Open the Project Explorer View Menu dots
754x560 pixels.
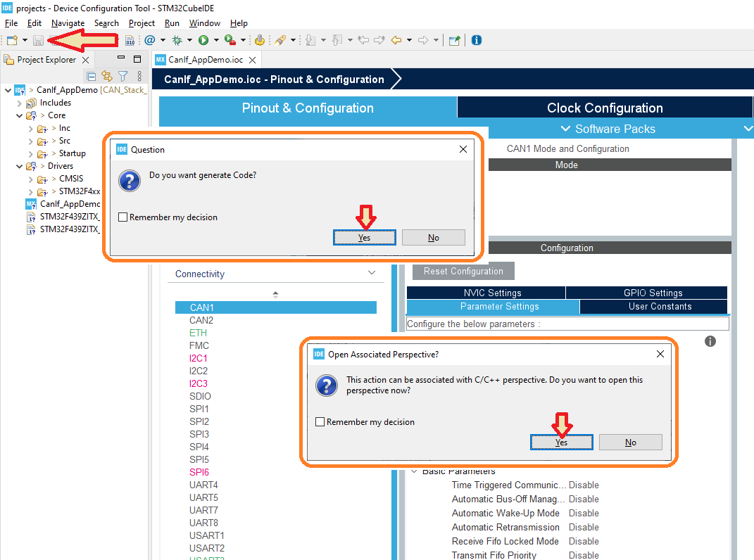139,76
